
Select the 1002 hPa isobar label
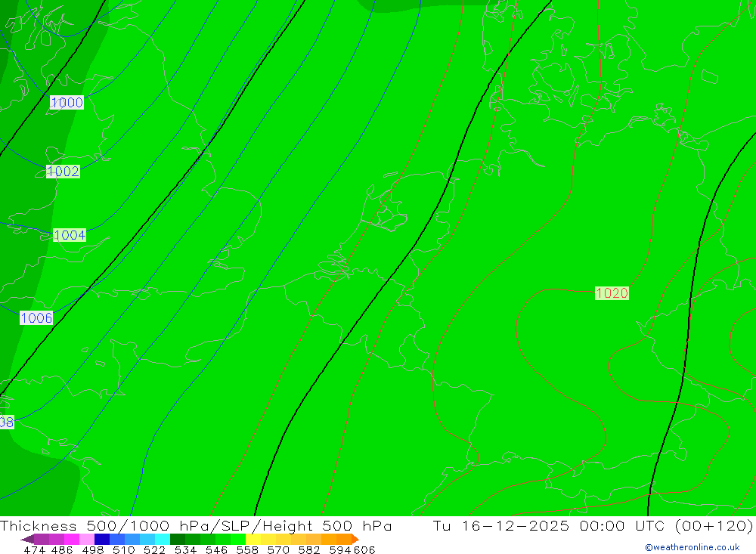click(x=63, y=171)
